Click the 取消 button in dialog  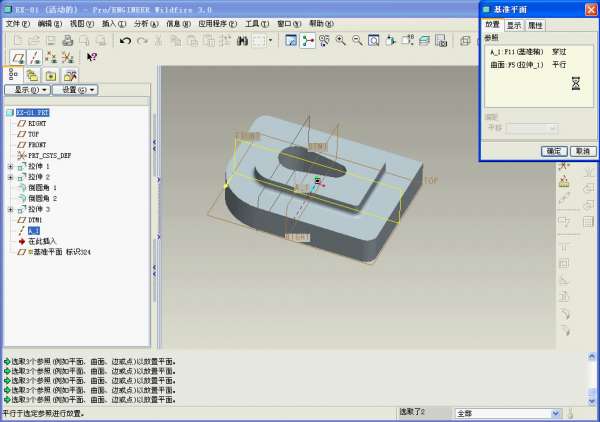pos(582,151)
